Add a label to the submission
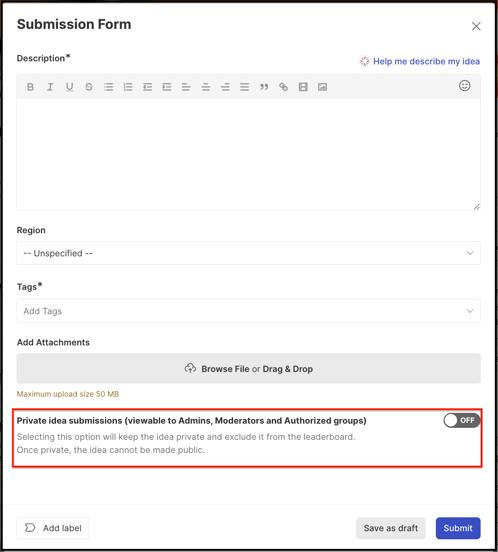 click(53, 528)
